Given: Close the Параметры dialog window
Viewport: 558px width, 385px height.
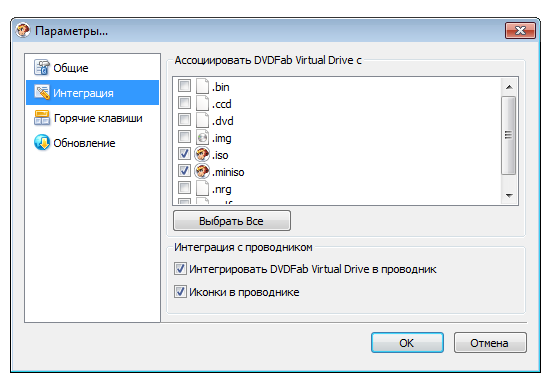Looking at the screenshot, I should pos(520,31).
